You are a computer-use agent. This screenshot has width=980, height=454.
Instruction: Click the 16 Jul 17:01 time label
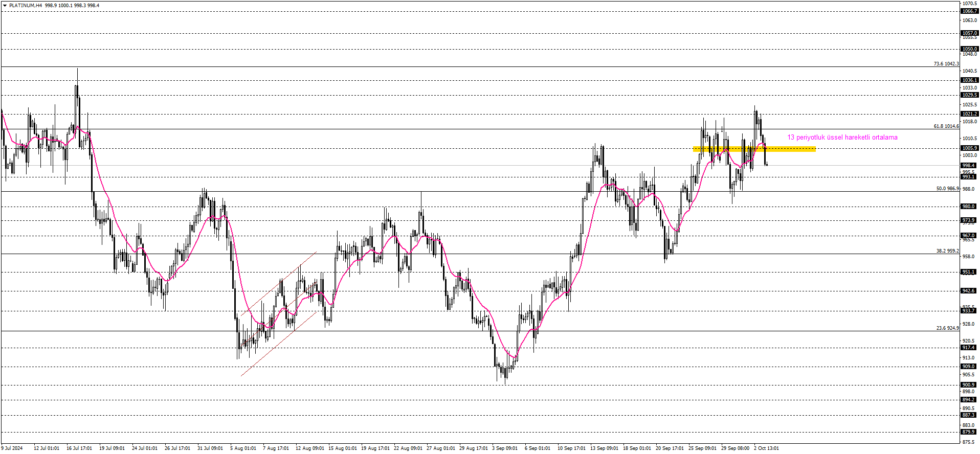pos(79,448)
